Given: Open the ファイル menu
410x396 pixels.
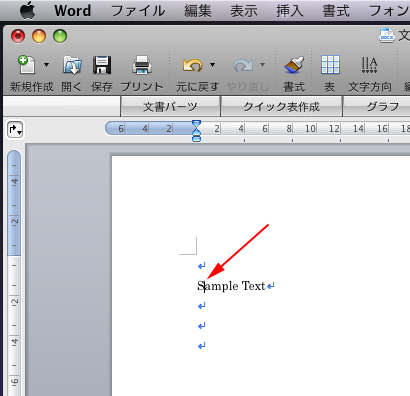Looking at the screenshot, I should pos(138,11).
